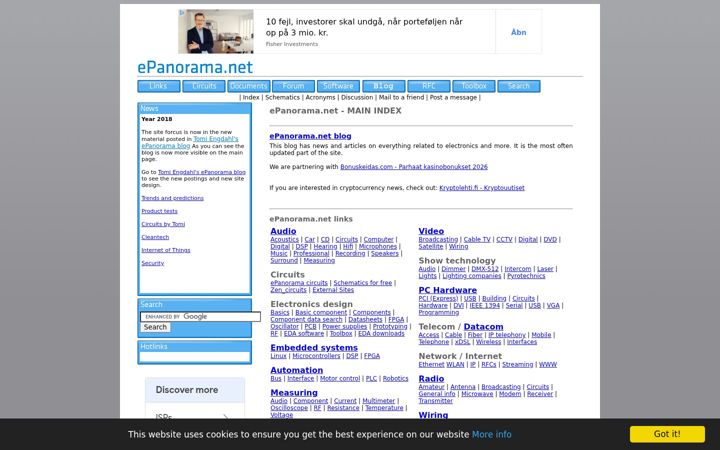720x450 pixels.
Task: Open the Radio category heading
Action: [431, 379]
